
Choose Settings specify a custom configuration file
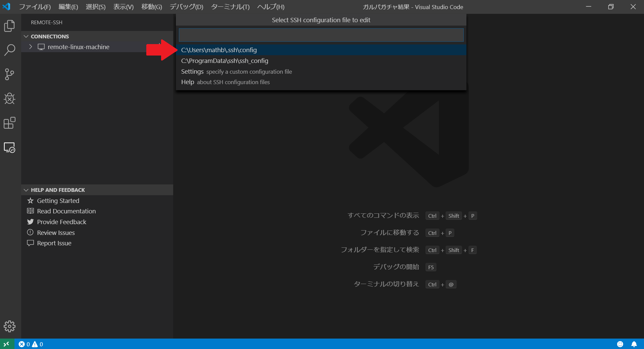click(321, 71)
